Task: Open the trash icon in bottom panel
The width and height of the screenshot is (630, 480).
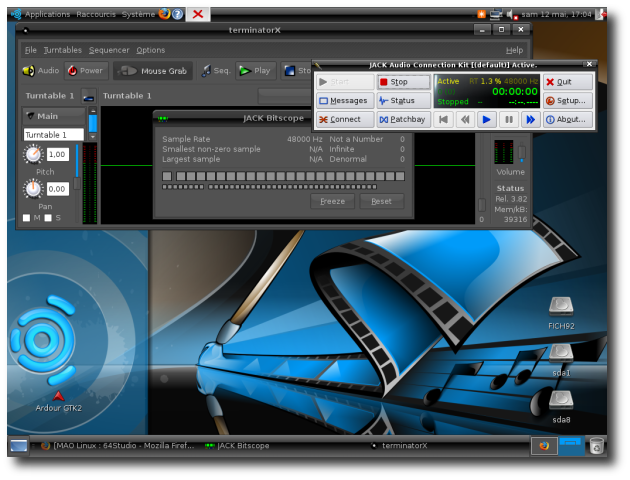Action: pyautogui.click(x=597, y=446)
